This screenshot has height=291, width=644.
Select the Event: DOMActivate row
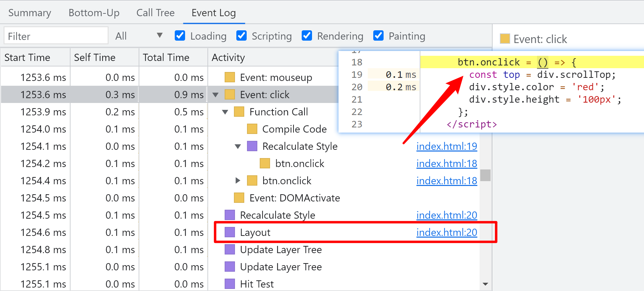(x=240, y=198)
